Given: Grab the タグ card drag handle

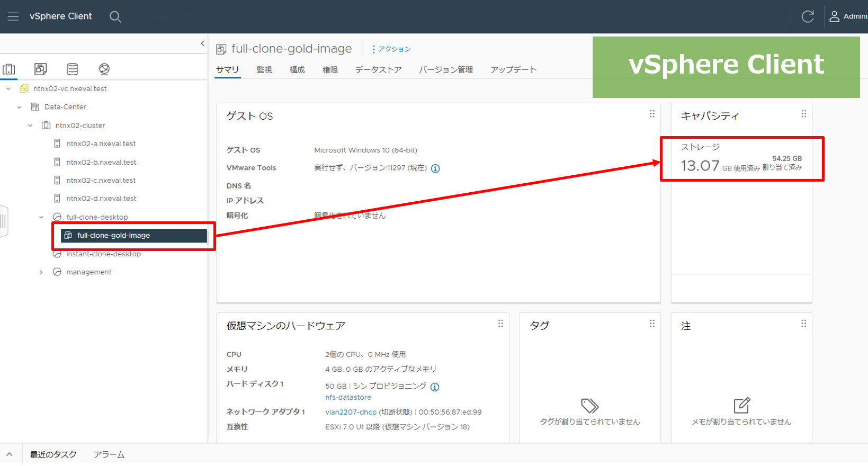Looking at the screenshot, I should click(652, 324).
